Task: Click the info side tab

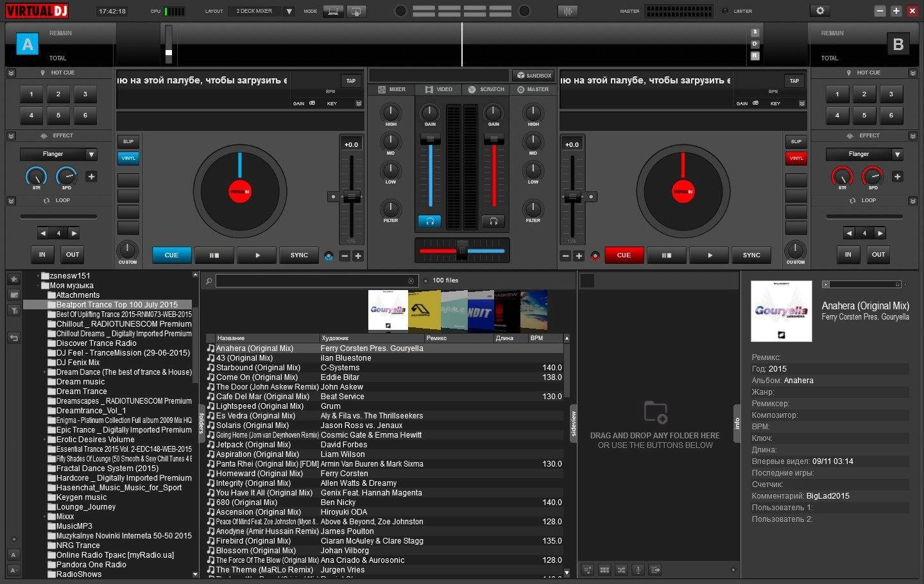Action: pos(737,424)
